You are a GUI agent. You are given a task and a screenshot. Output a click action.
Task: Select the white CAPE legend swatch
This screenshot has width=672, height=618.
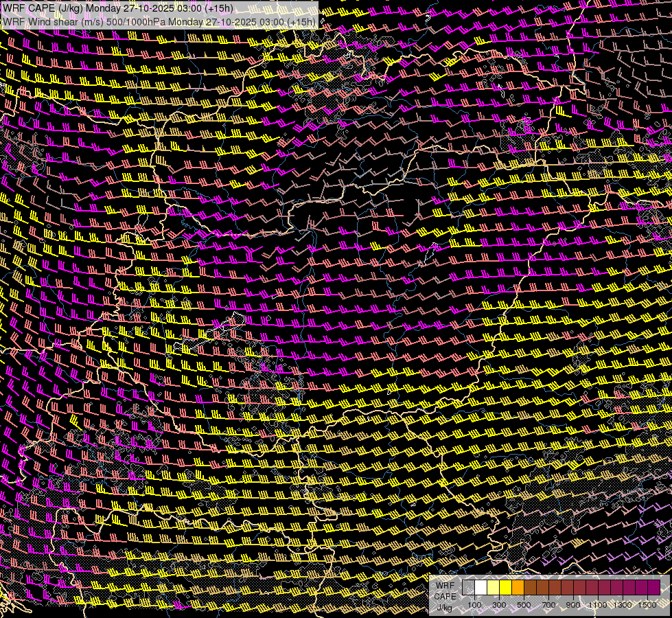pos(481,588)
